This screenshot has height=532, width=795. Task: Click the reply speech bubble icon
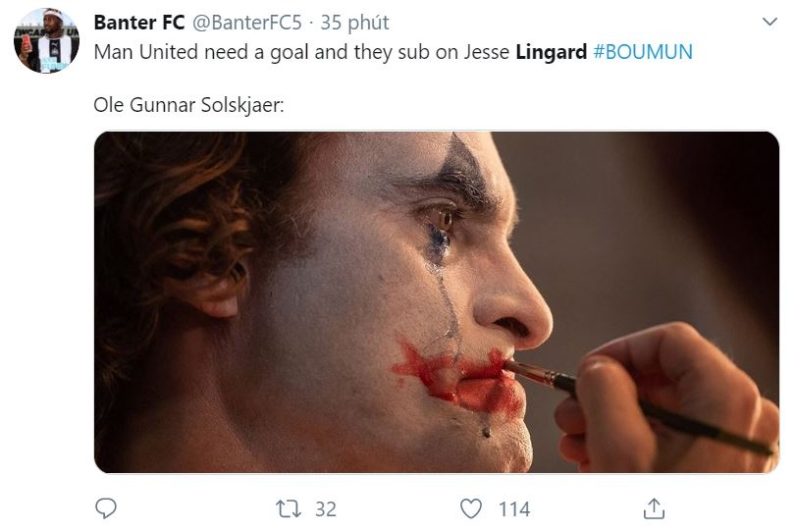tap(105, 508)
